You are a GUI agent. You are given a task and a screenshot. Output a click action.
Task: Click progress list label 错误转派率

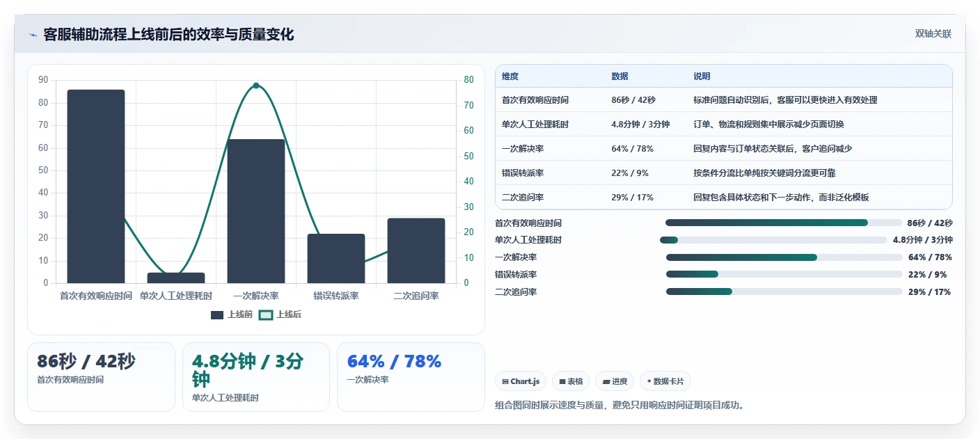point(516,275)
